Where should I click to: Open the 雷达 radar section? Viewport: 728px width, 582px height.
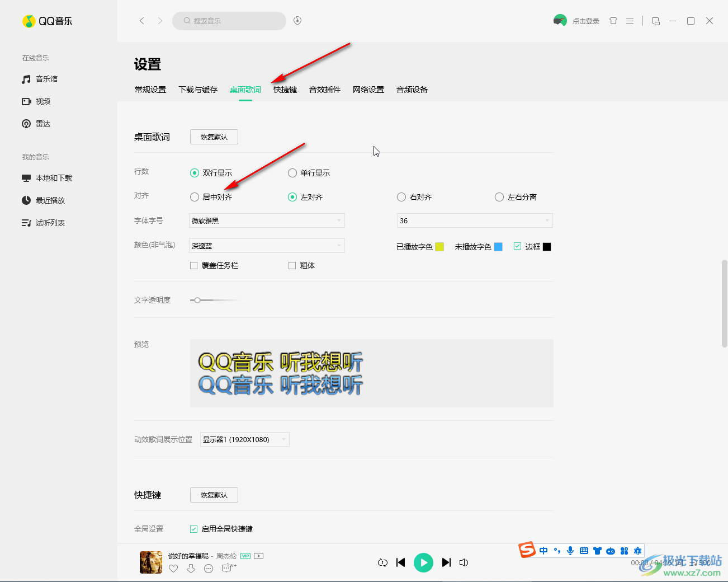tap(36, 124)
